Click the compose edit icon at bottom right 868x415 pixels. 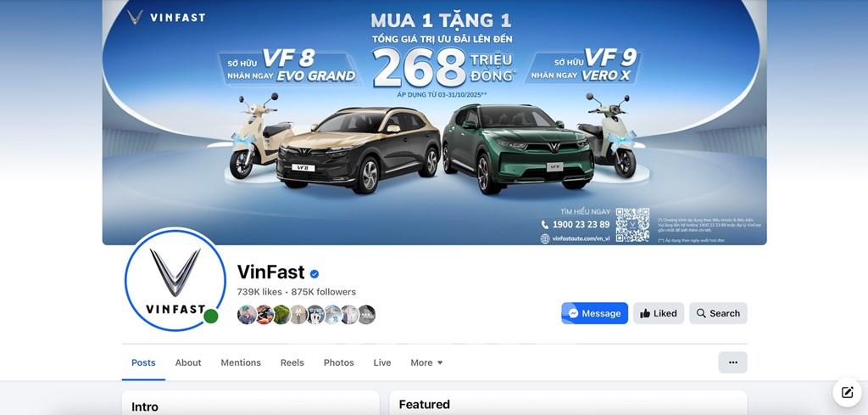tap(847, 393)
